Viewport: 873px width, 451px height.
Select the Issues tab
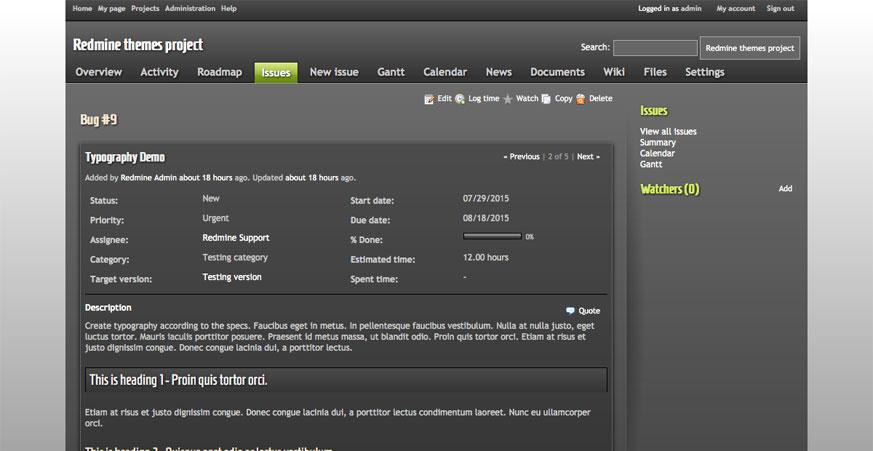tap(276, 72)
